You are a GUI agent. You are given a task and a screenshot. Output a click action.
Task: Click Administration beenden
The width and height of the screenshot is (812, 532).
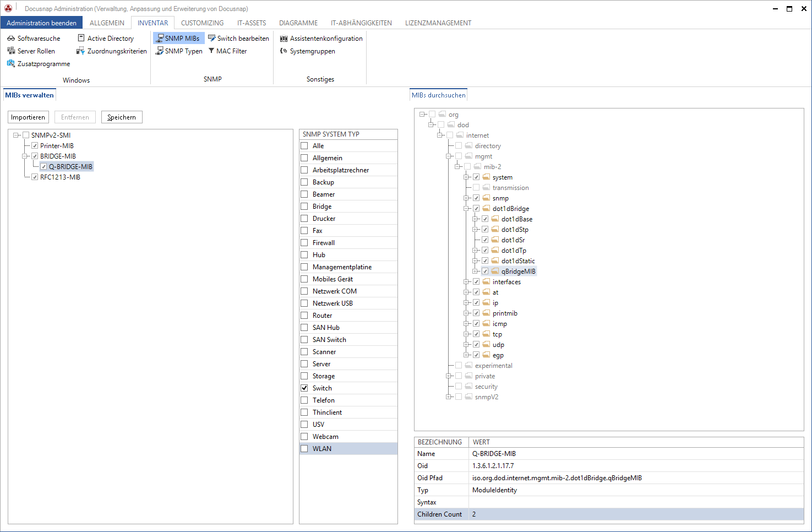tap(42, 23)
